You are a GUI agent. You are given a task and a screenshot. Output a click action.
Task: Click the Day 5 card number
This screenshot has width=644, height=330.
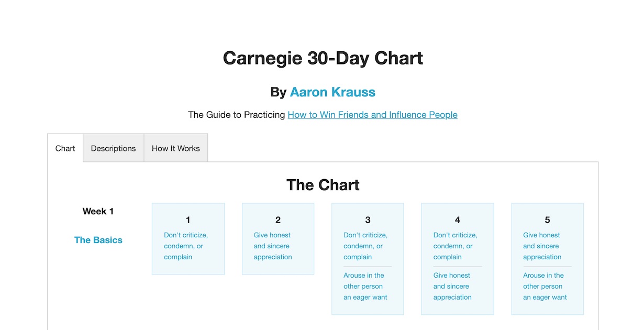pyautogui.click(x=547, y=220)
